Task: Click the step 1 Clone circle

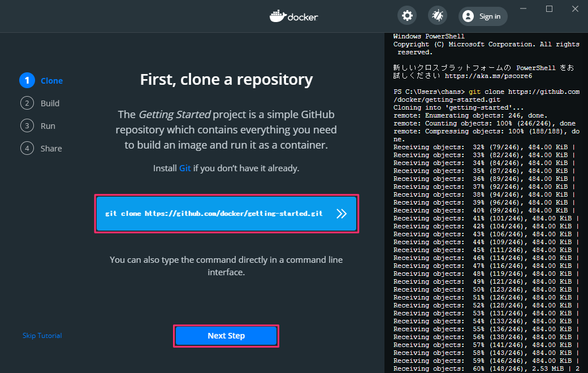Action: click(x=27, y=80)
